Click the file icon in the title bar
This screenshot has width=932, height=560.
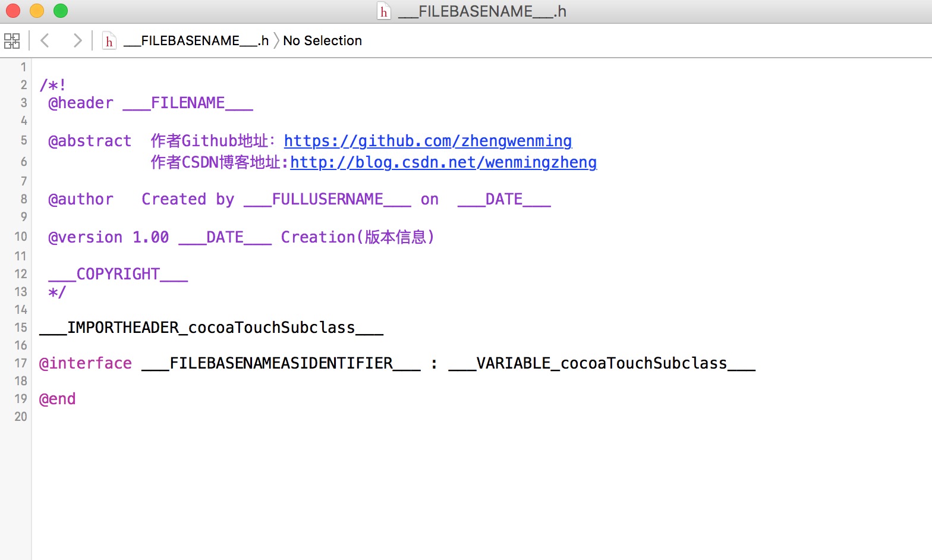pos(384,11)
